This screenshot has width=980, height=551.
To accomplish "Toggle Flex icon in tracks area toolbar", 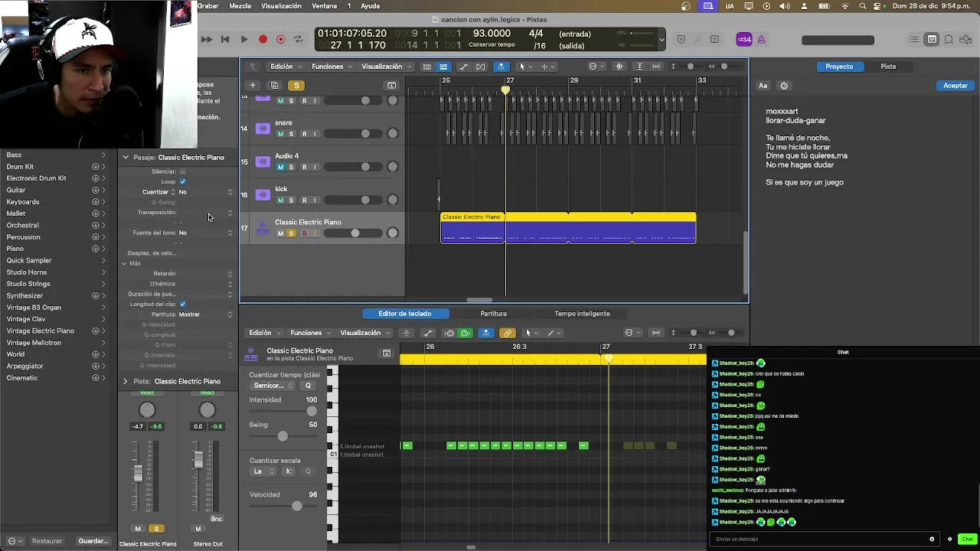I will [x=481, y=67].
